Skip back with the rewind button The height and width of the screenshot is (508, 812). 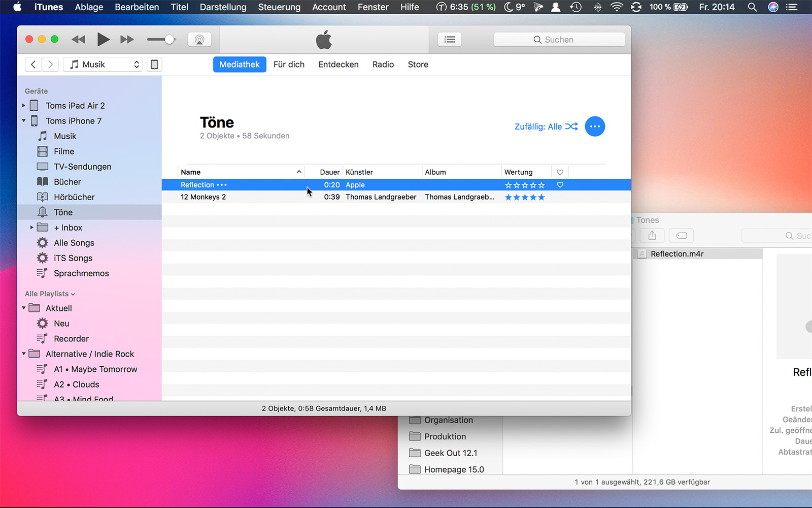point(79,39)
